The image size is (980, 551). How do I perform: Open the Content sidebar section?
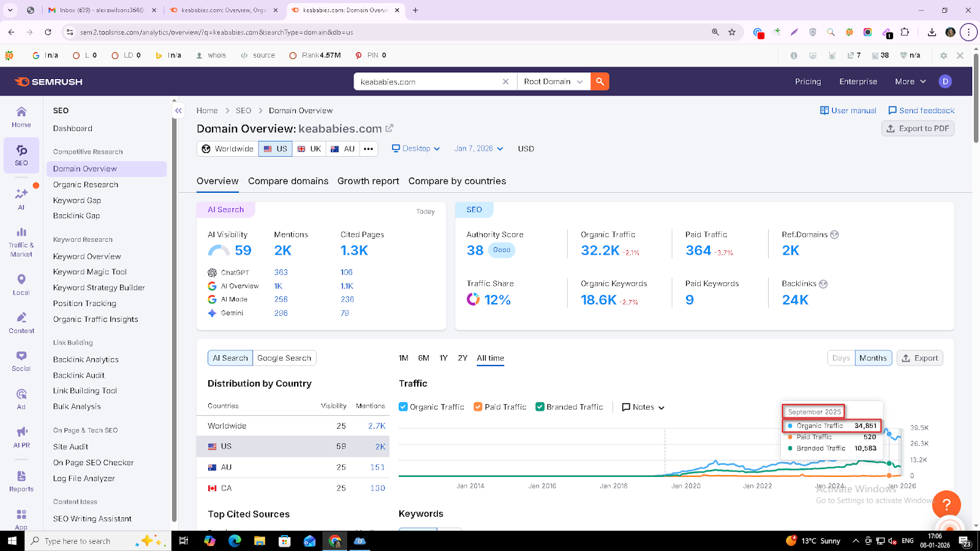tap(21, 323)
